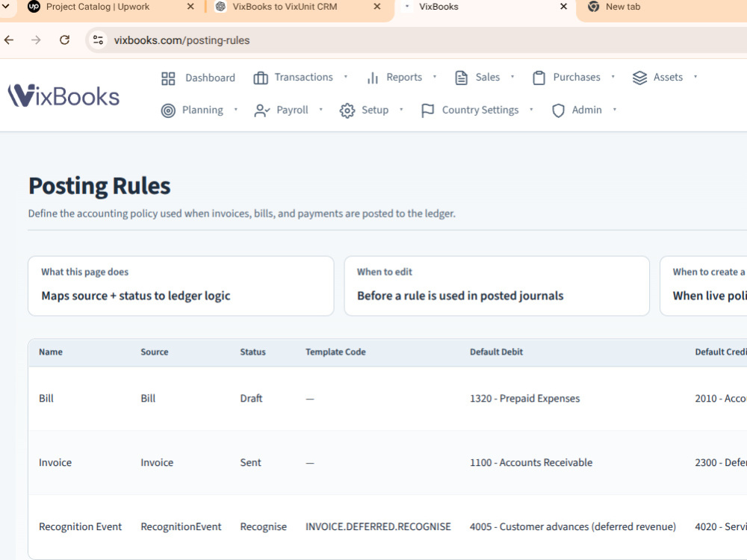Open the Reports menu label

coord(404,77)
